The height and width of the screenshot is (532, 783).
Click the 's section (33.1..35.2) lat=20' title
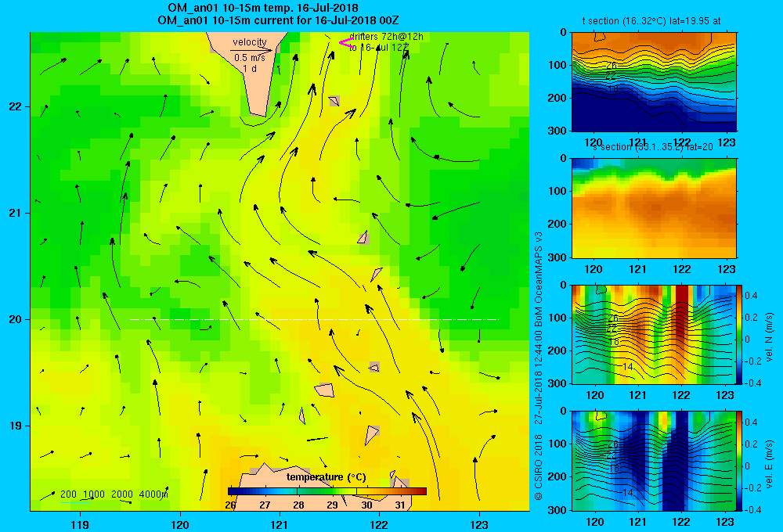pos(653,147)
